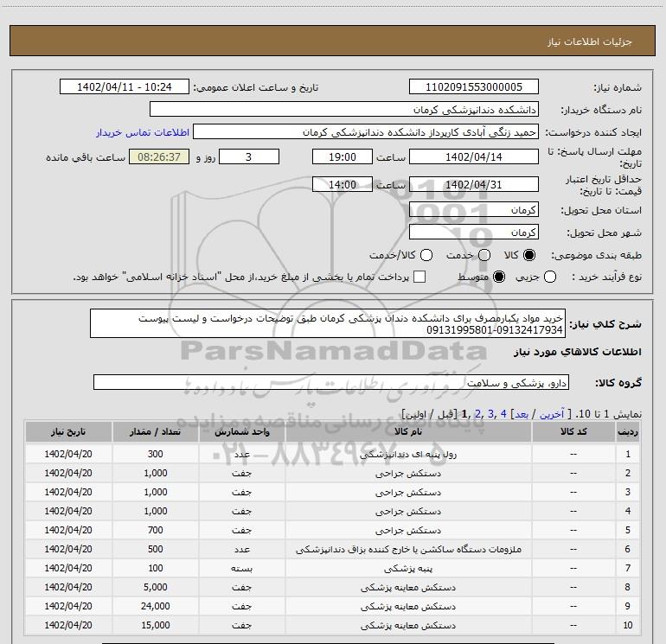Viewport: 666px width, 644px height.
Task: Click the نام دستگاه خریدار field
Action: tap(344, 109)
